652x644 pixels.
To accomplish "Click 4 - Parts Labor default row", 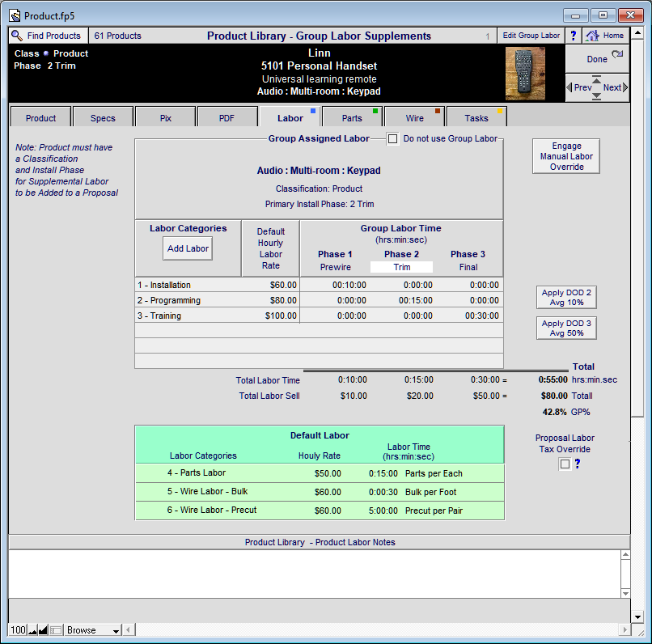I will pos(320,473).
